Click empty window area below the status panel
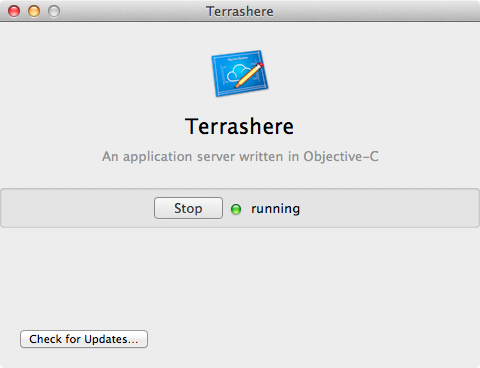Viewport: 480px width, 368px height. coord(240,277)
